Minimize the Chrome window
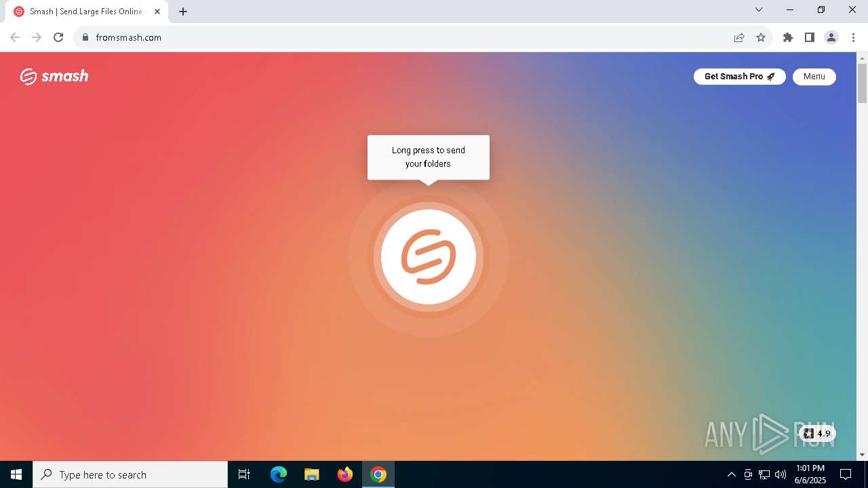The image size is (868, 488). (x=790, y=9)
